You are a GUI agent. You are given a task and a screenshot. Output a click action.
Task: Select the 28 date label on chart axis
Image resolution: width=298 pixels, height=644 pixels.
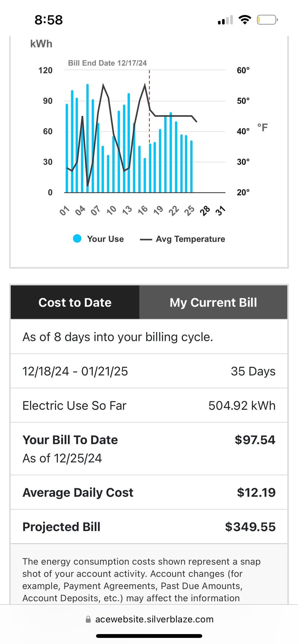pyautogui.click(x=205, y=211)
